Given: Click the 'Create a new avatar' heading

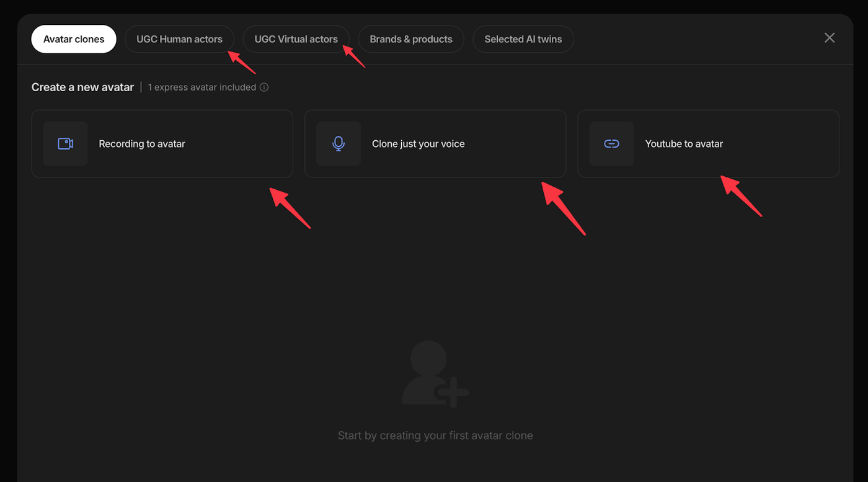Looking at the screenshot, I should (x=82, y=87).
